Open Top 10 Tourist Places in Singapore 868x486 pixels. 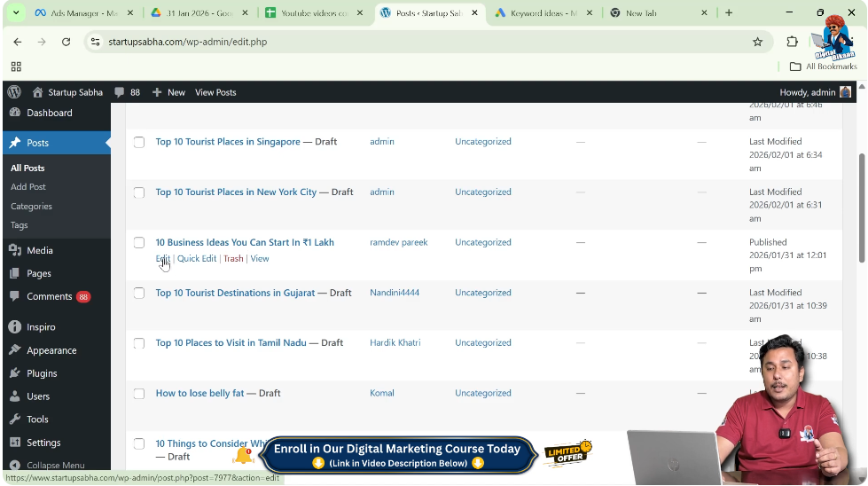pos(228,142)
